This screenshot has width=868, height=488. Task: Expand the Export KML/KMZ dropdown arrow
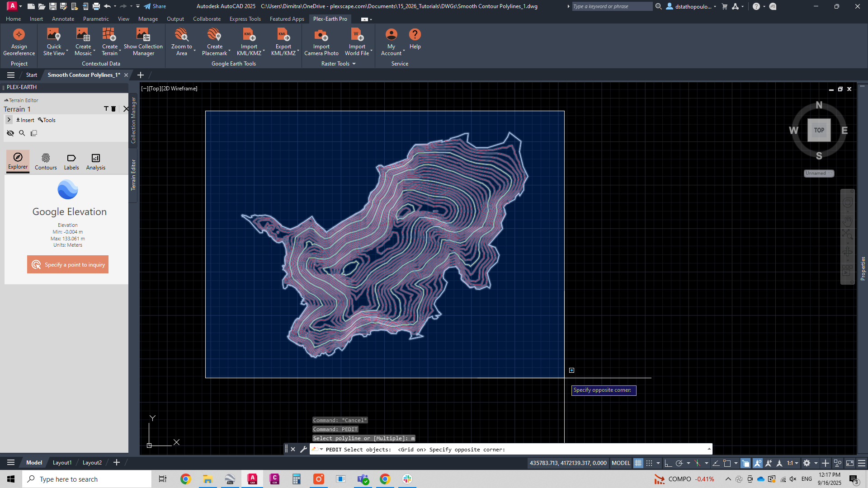[298, 51]
